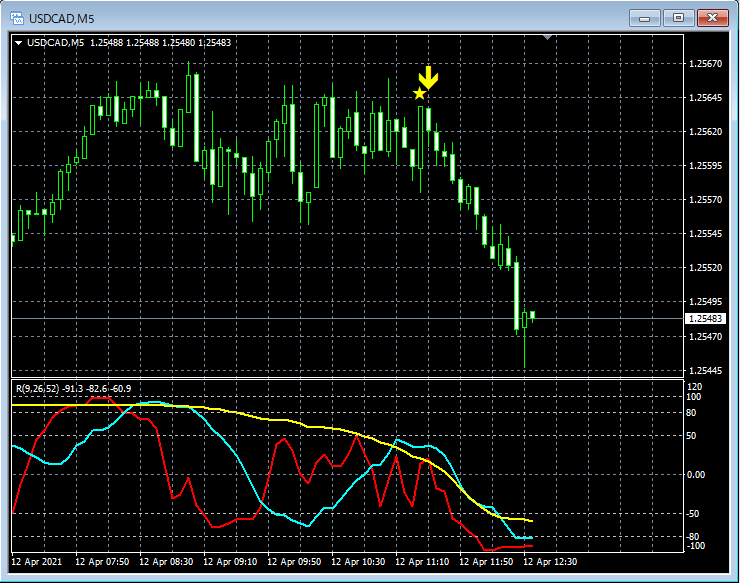Select the yellow star marker on chart

click(x=419, y=94)
